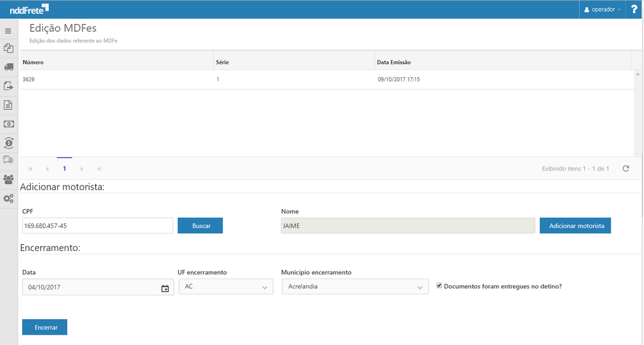This screenshot has width=644, height=345.
Task: Expand the UF encerramento dropdown
Action: pyautogui.click(x=226, y=287)
